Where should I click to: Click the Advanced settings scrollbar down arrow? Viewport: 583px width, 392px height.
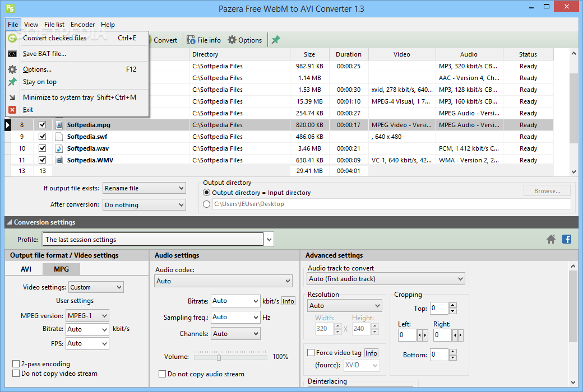pos(573,382)
